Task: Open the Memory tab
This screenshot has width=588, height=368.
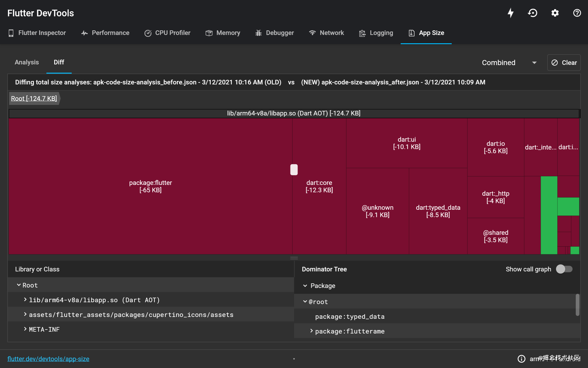Action: [x=223, y=33]
